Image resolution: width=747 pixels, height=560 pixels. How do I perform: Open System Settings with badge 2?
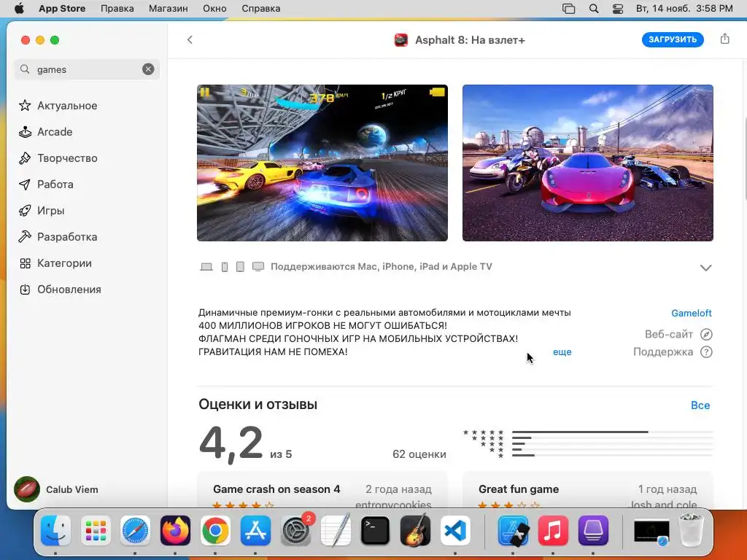pyautogui.click(x=296, y=531)
